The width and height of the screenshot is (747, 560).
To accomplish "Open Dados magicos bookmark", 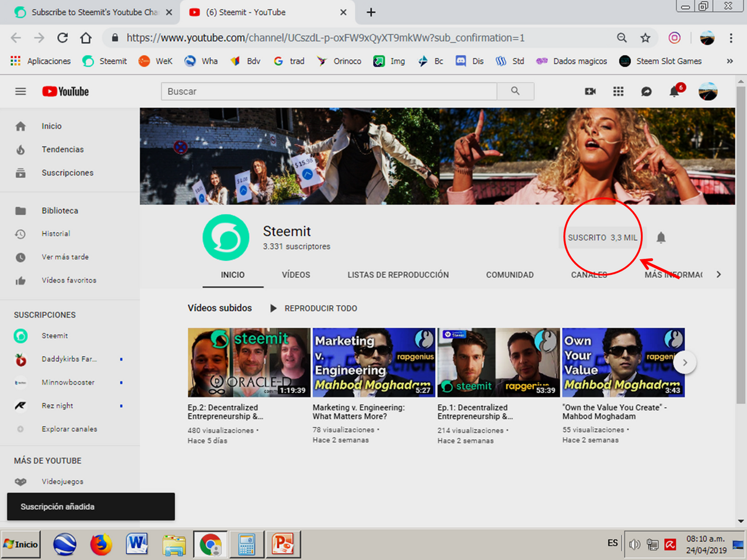I will (x=572, y=61).
